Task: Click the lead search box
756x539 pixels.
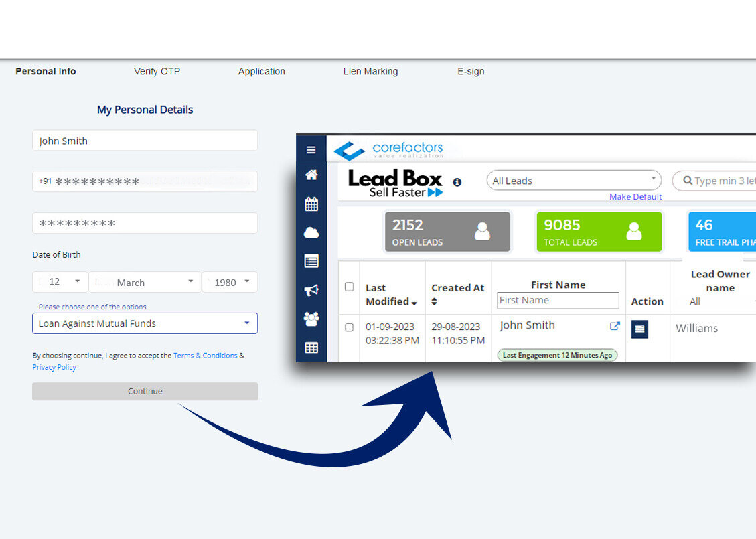Action: 714,181
